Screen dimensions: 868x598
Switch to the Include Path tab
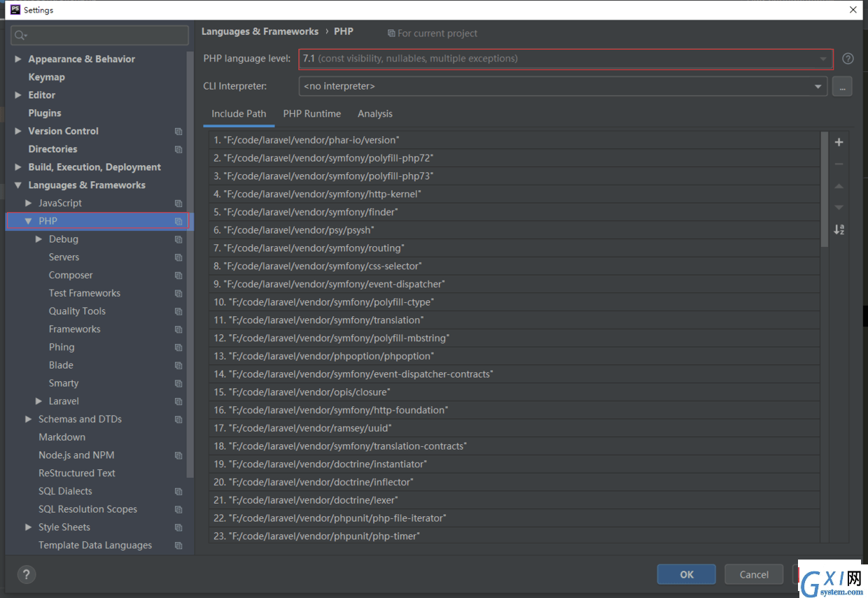point(239,114)
